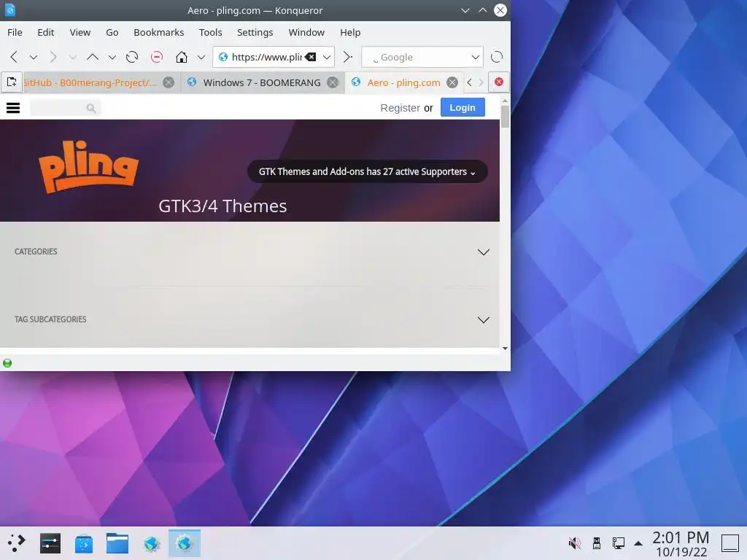Image resolution: width=747 pixels, height=560 pixels.
Task: Click the green status indicator in status bar
Action: pos(7,363)
